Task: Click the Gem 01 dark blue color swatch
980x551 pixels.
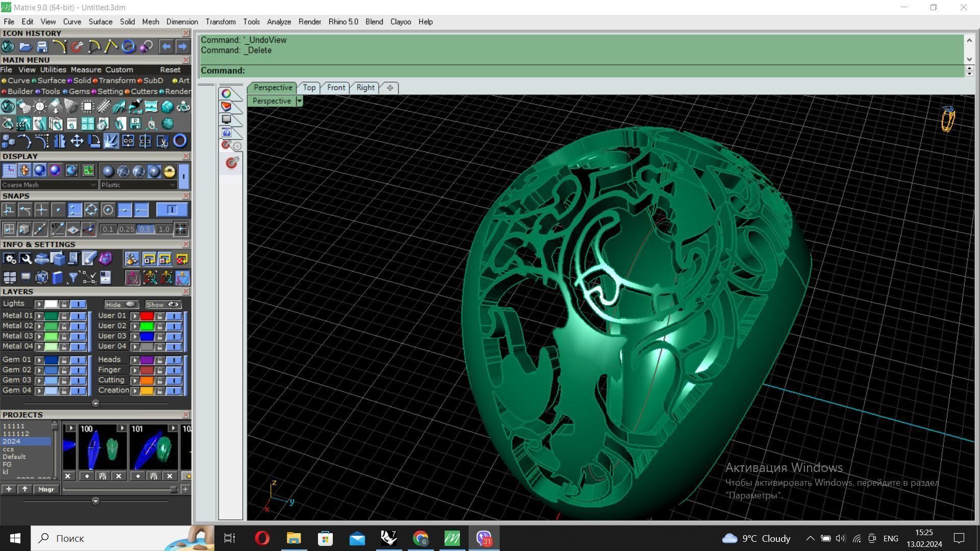Action: [x=51, y=360]
